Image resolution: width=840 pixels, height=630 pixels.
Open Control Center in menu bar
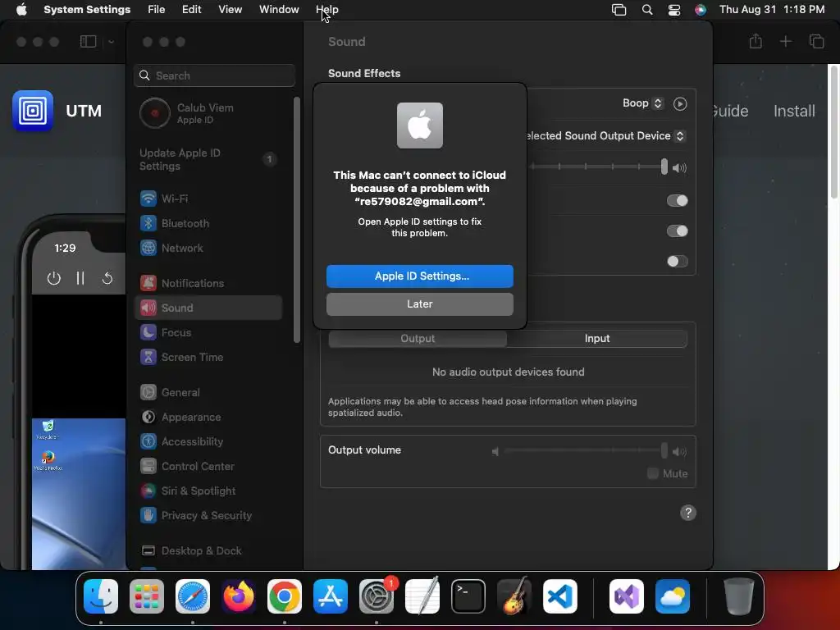(674, 10)
